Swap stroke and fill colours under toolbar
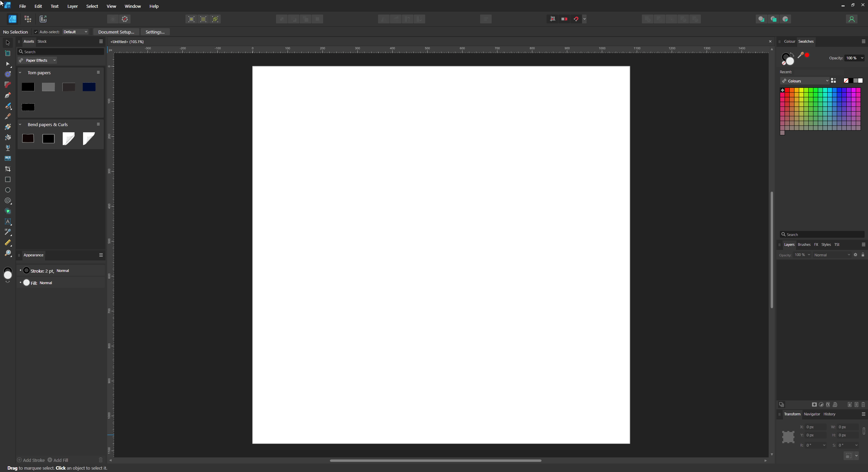Image resolution: width=868 pixels, height=472 pixels. (x=8, y=282)
